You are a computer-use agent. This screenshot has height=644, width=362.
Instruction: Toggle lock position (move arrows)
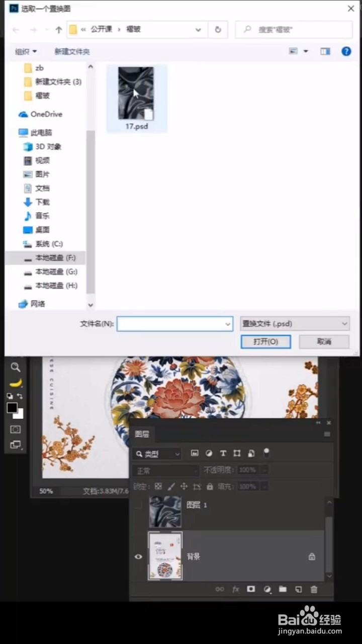coord(184,487)
